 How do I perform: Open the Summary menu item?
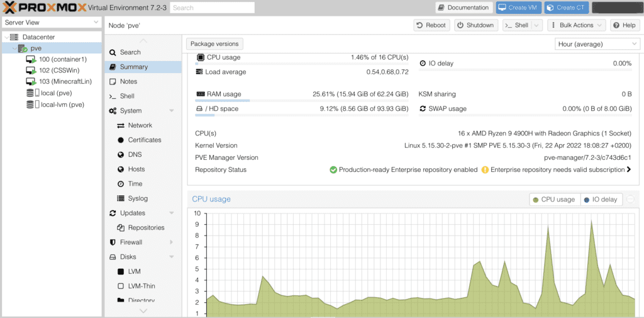point(143,67)
